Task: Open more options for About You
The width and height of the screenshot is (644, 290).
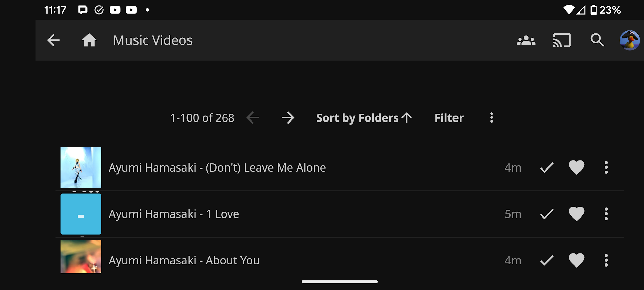Action: click(606, 260)
